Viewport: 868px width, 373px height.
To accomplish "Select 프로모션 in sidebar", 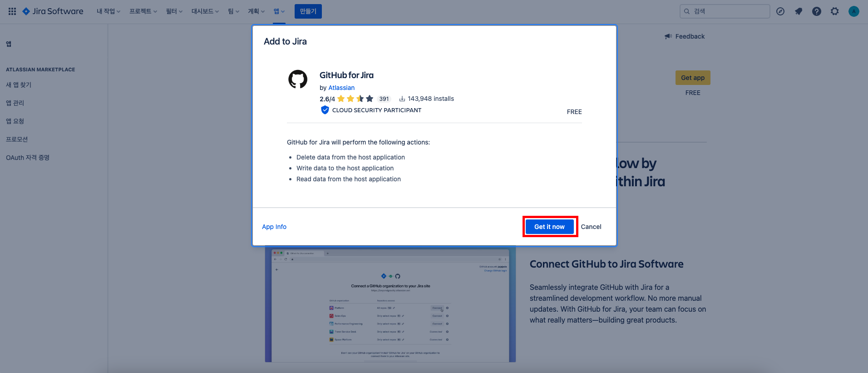I will click(x=17, y=139).
